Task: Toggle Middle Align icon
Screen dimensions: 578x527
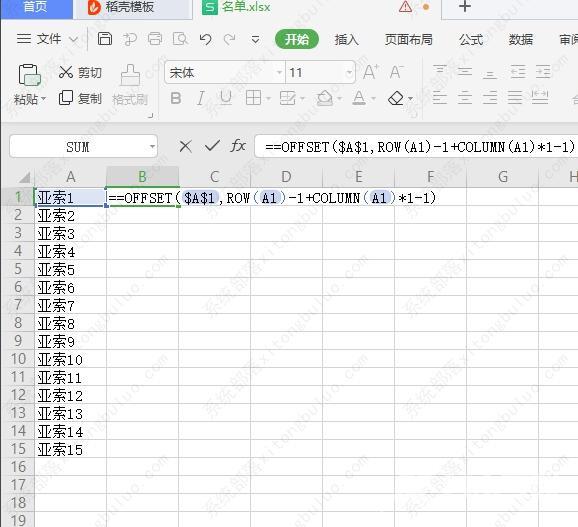Action: pyautogui.click(x=465, y=71)
